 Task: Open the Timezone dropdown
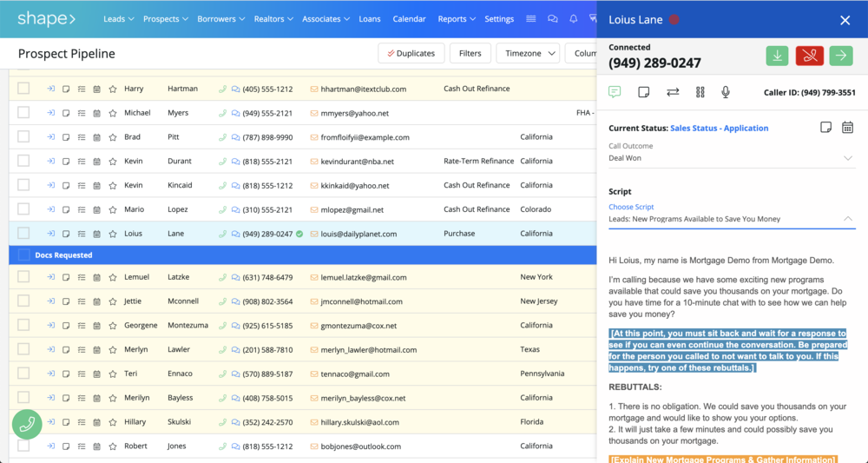point(528,53)
